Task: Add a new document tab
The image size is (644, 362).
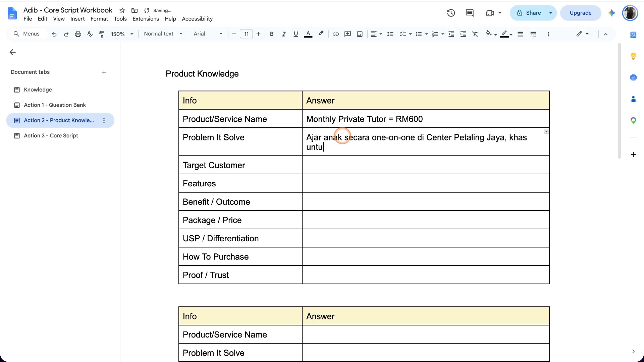Action: tap(104, 72)
